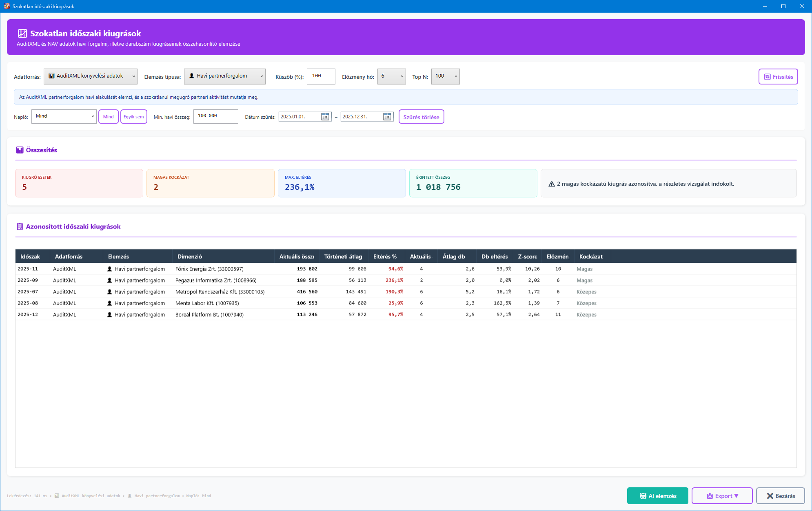Click the warning triangle icon in summary
Screen dimensions: 812x511
[551, 184]
